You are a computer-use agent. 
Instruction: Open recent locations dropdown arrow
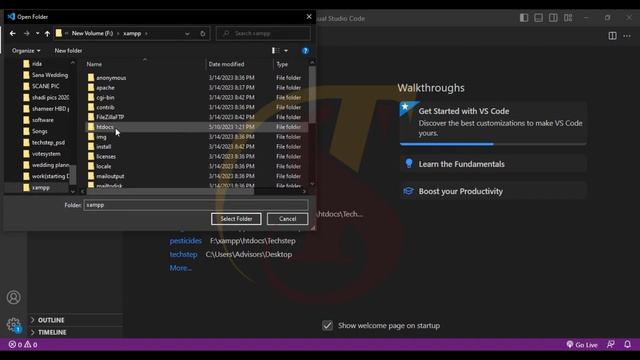point(37,33)
